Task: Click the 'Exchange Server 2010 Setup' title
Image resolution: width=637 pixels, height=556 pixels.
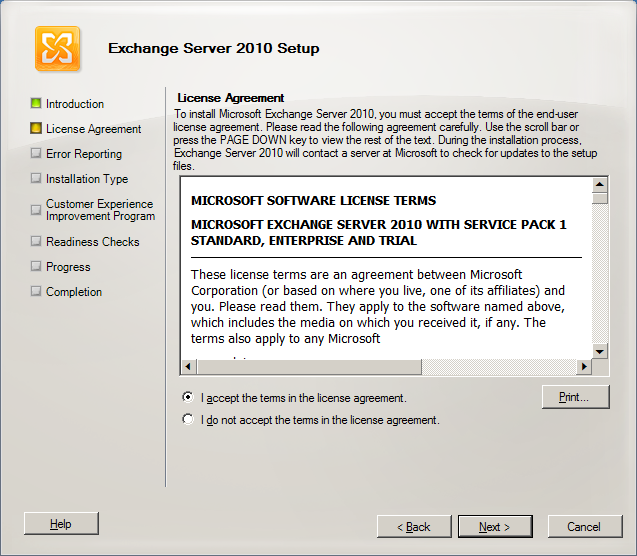Action: [x=214, y=48]
